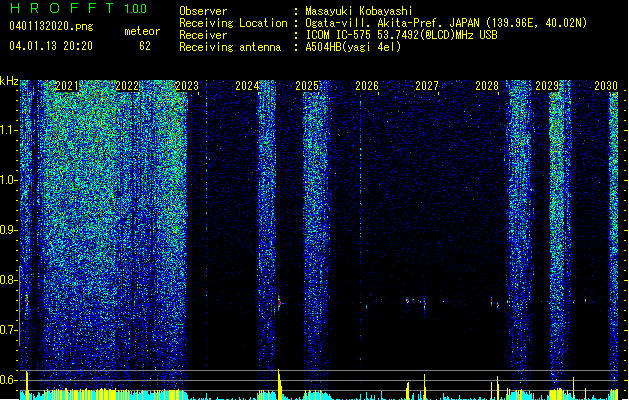The width and height of the screenshot is (629, 400).
Task: Click the 2024 time marker
Action: pyautogui.click(x=247, y=86)
